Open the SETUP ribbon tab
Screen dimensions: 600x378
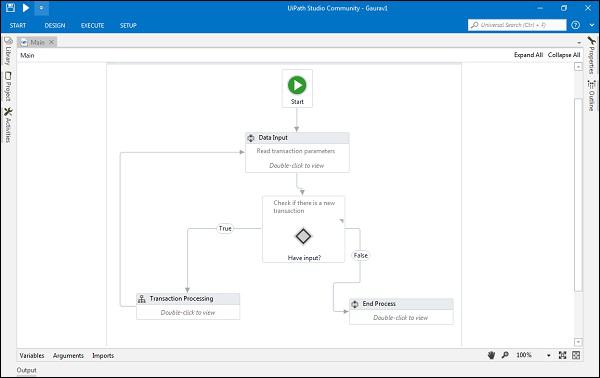[128, 25]
